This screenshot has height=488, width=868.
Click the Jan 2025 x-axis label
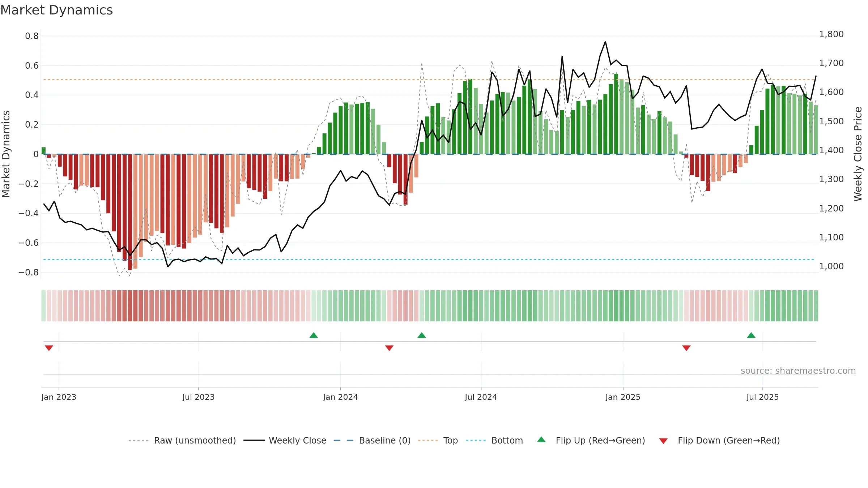tap(623, 397)
